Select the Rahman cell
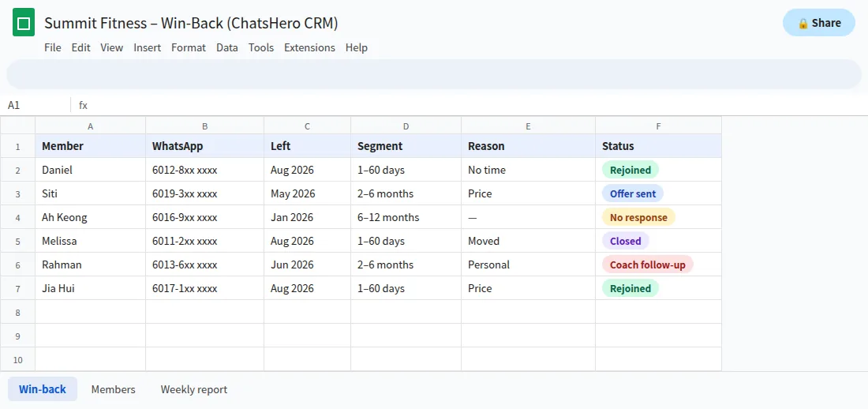This screenshot has height=409, width=868. tap(90, 265)
